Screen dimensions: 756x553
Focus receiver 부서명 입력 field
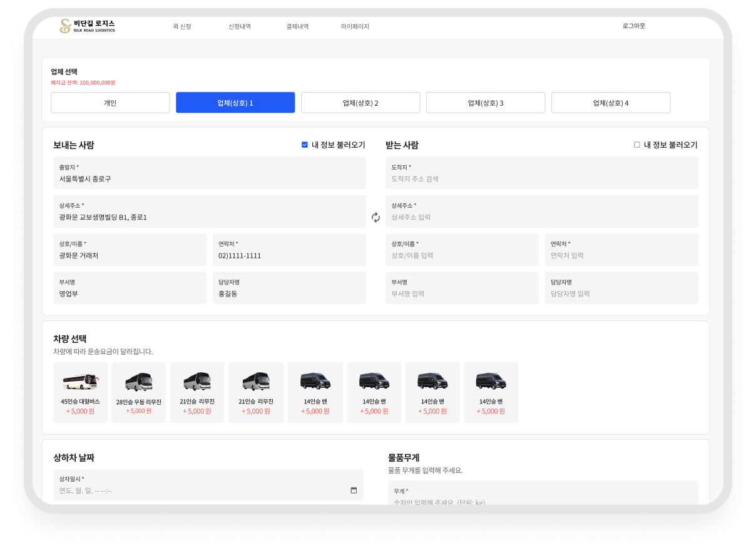[462, 288]
